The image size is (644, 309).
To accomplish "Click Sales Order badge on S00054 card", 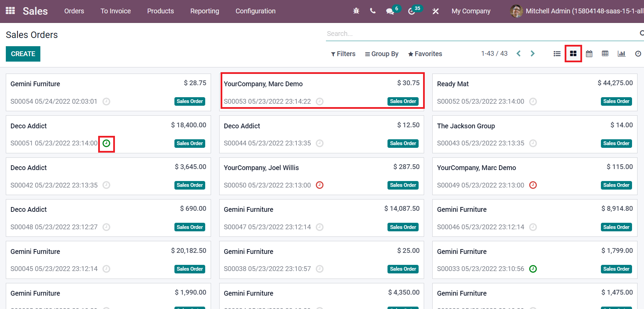I will pos(190,101).
